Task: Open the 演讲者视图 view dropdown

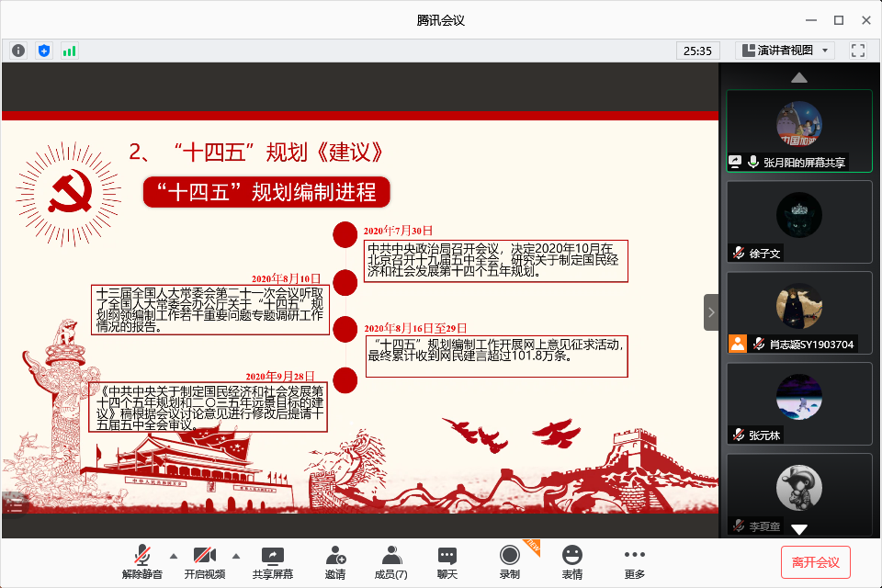Action: coord(784,51)
